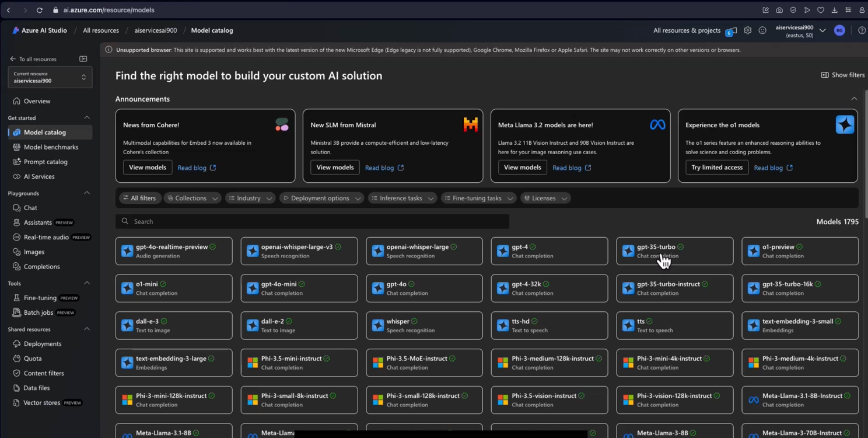
Task: Collapse the Playgrounds sidebar group
Action: point(87,193)
